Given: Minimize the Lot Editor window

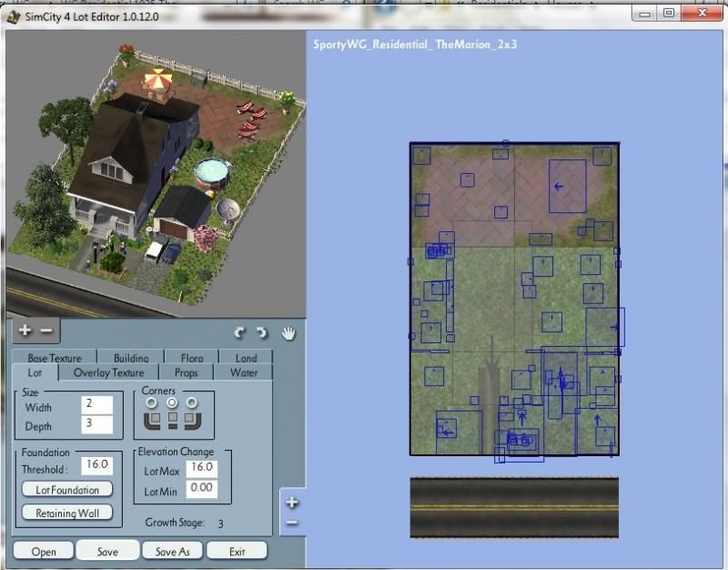Looking at the screenshot, I should point(644,14).
